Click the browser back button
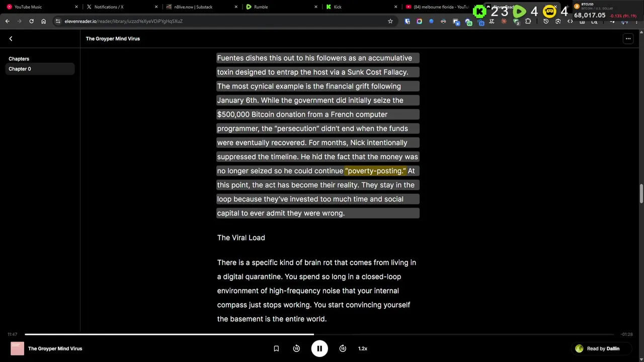This screenshot has width=644, height=362. 7,21
